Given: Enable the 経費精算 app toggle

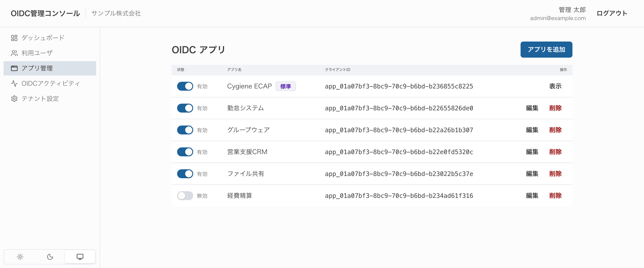Looking at the screenshot, I should 185,196.
